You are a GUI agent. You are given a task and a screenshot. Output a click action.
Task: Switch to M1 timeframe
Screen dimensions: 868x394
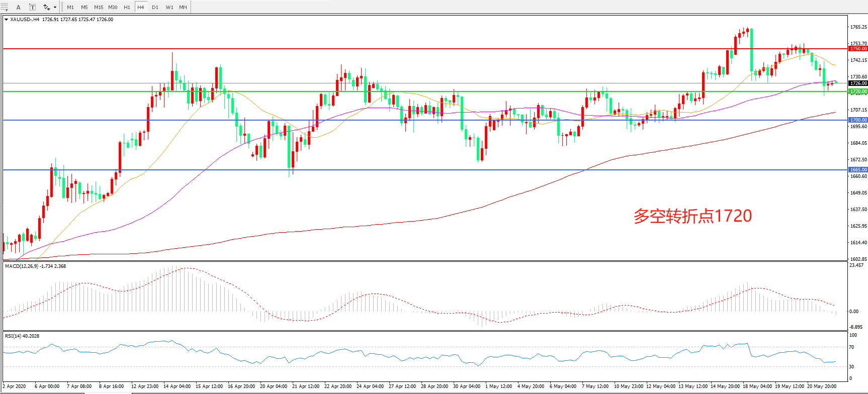70,7
